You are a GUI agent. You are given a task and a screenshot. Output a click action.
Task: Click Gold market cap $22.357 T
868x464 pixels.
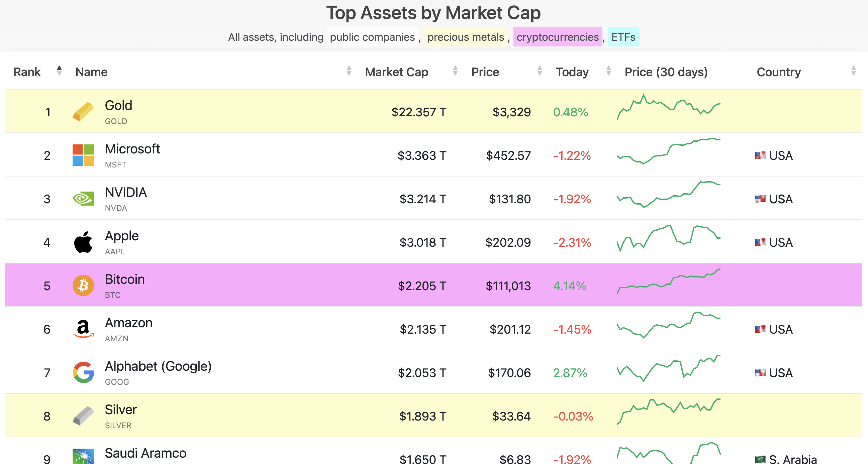point(419,112)
